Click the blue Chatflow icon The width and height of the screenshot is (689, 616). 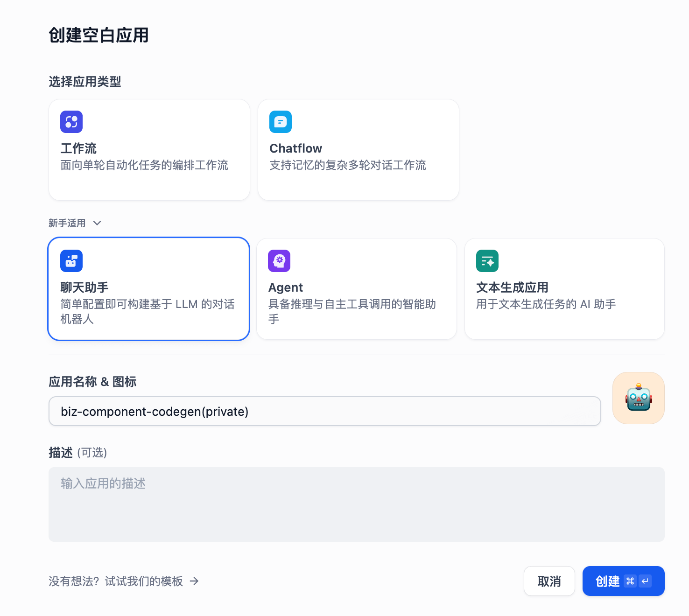tap(281, 122)
